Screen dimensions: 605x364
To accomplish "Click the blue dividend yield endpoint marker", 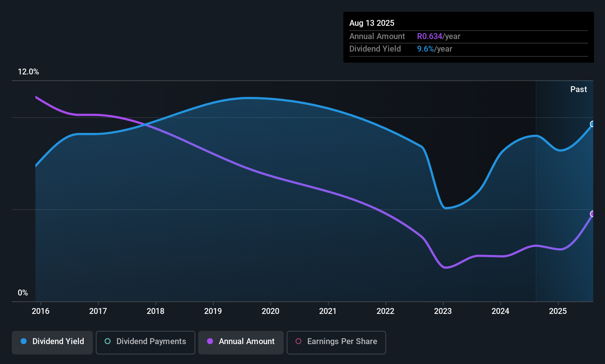I will coord(592,124).
